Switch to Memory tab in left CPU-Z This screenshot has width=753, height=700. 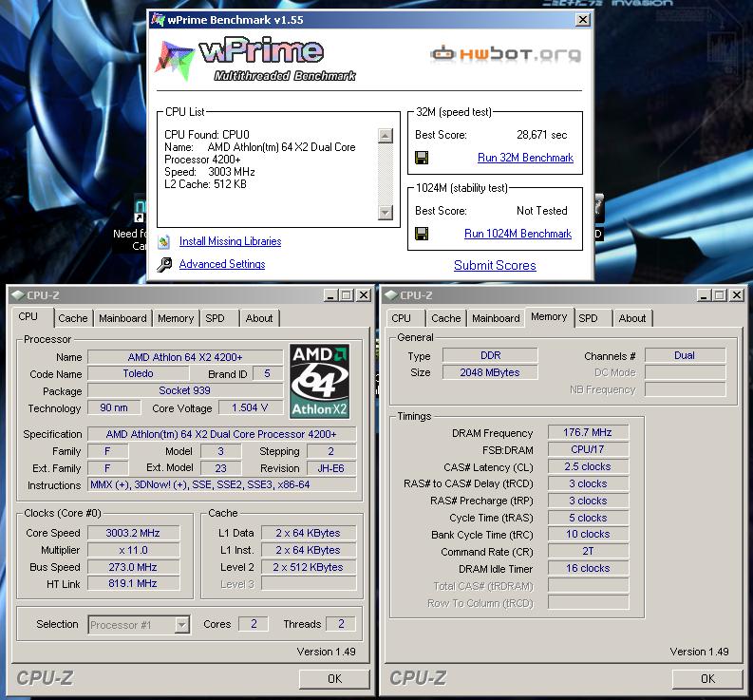(x=176, y=318)
